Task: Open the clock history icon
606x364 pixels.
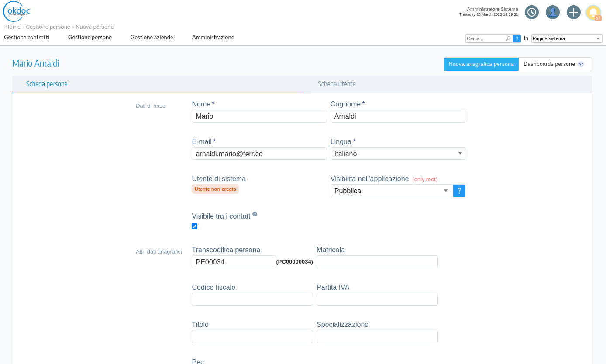Action: [x=531, y=12]
